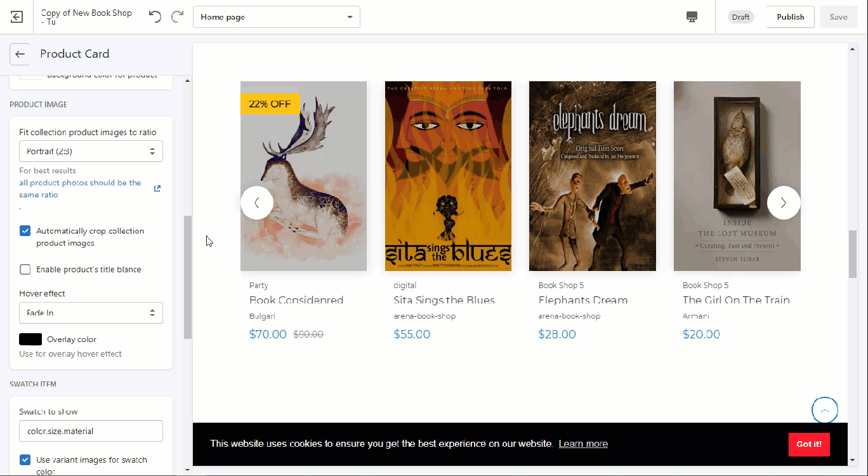Redo the last change
The width and height of the screenshot is (868, 476).
(178, 17)
